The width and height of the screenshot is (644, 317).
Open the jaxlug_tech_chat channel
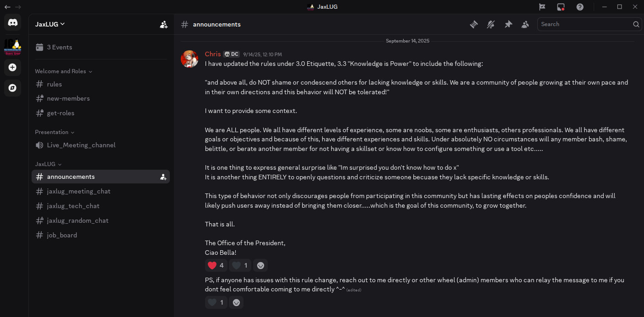click(x=73, y=206)
